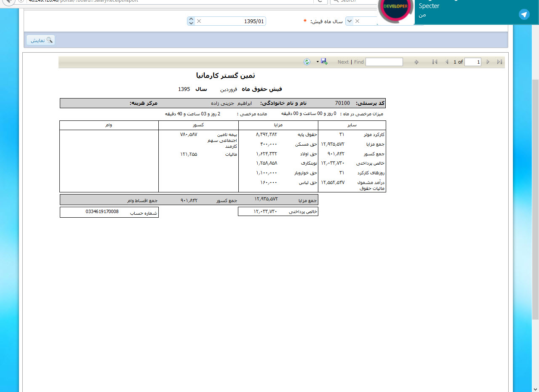Clear the 1395/01 field with the X
This screenshot has height=392, width=539.
(x=199, y=21)
